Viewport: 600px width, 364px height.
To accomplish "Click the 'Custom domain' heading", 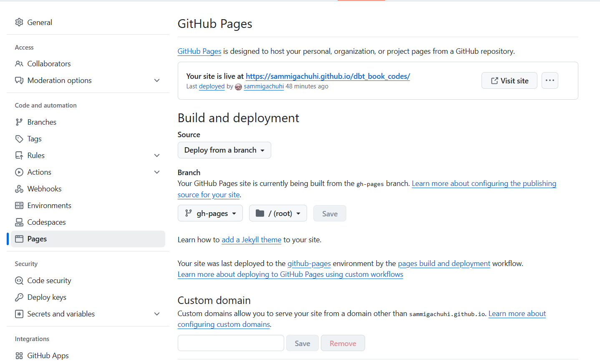I will pos(214,301).
